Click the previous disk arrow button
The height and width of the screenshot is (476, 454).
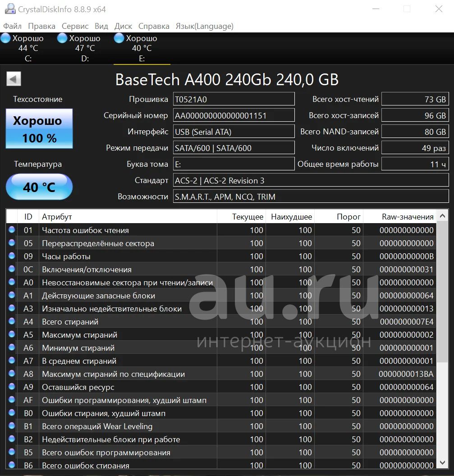coord(14,79)
